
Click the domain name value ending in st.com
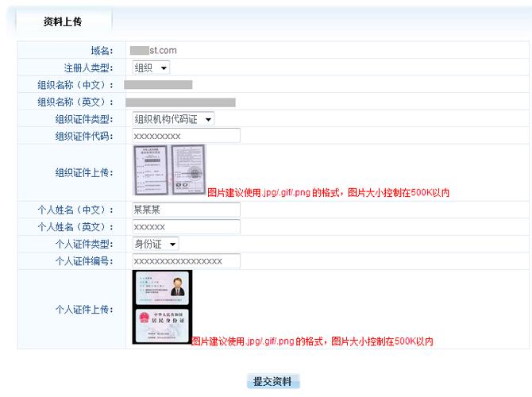point(153,51)
